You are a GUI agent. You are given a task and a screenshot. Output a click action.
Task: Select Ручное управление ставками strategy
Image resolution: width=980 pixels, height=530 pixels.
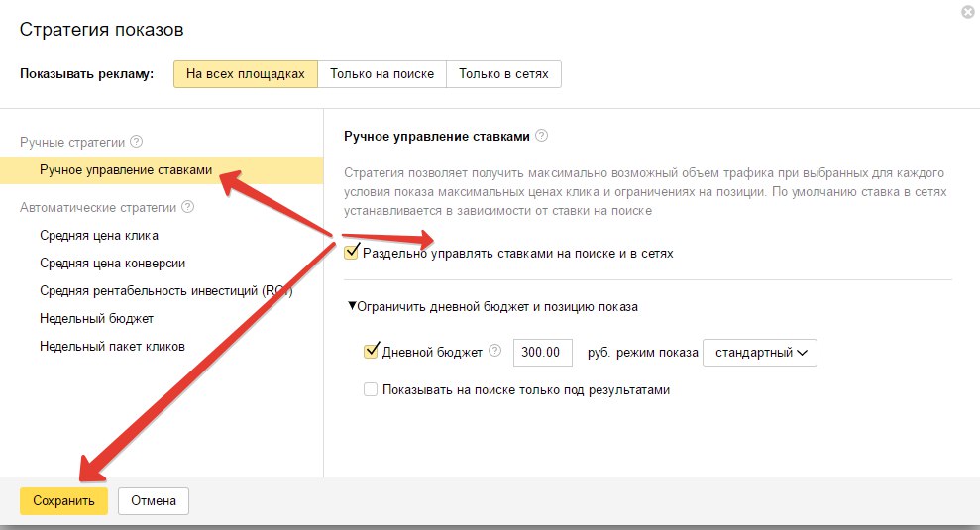click(x=126, y=170)
